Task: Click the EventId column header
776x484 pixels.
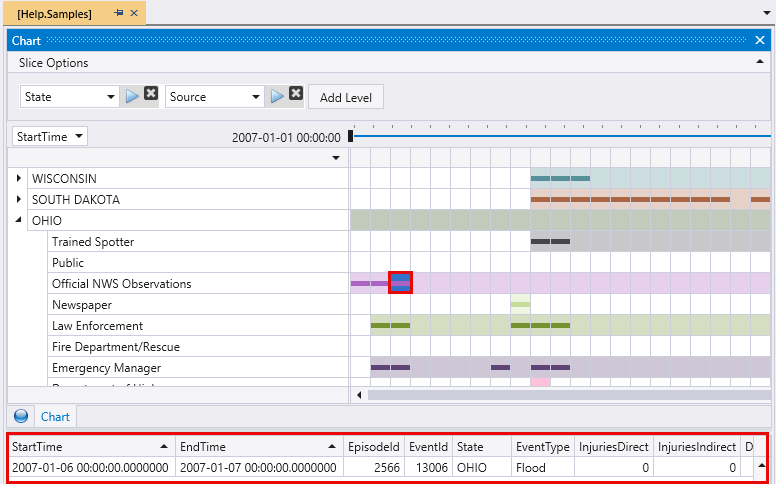Action: [x=429, y=446]
